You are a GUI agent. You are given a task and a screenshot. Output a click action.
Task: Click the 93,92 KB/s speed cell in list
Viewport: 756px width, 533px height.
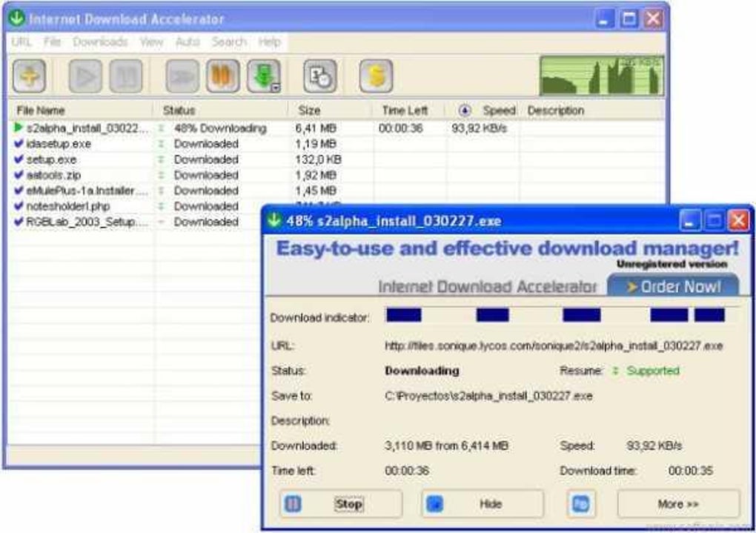point(480,128)
